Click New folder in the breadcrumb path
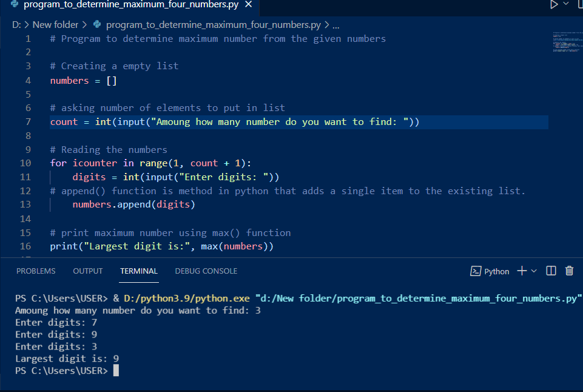This screenshot has height=392, width=583. [x=56, y=24]
